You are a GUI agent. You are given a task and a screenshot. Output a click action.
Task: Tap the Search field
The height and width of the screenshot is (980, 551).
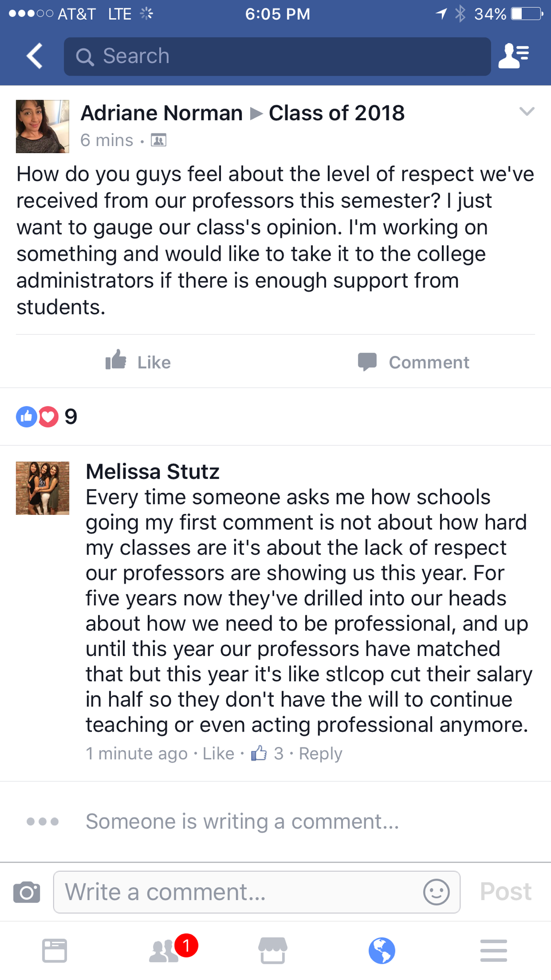pyautogui.click(x=277, y=56)
